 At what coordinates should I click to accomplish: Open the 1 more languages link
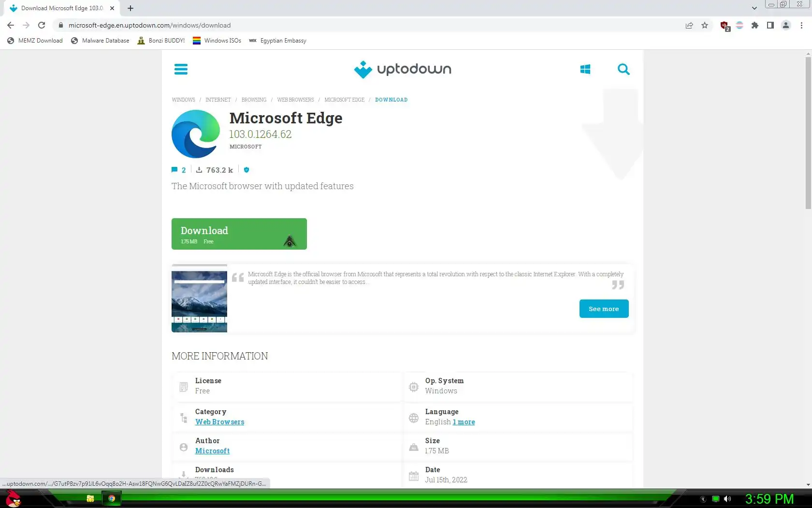464,422
